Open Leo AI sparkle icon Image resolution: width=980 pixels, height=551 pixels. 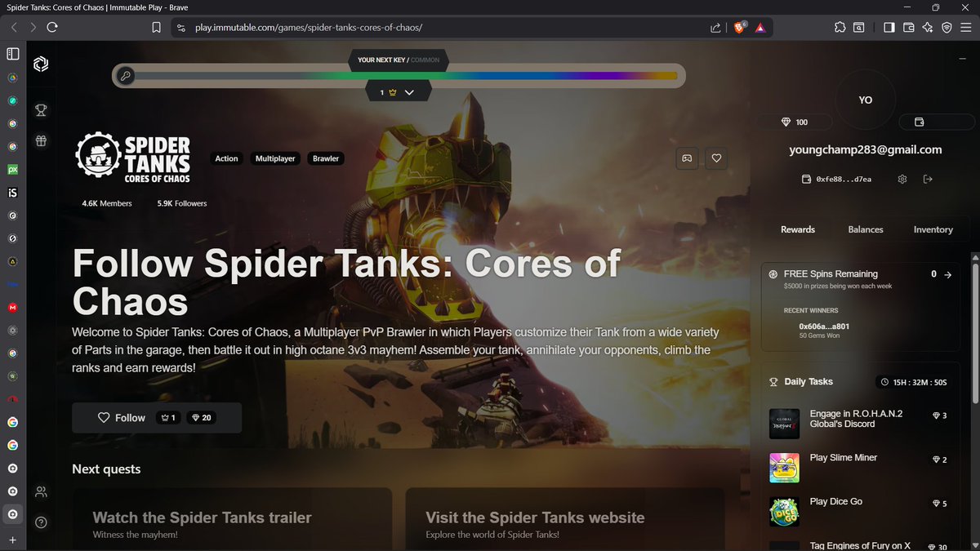point(928,27)
